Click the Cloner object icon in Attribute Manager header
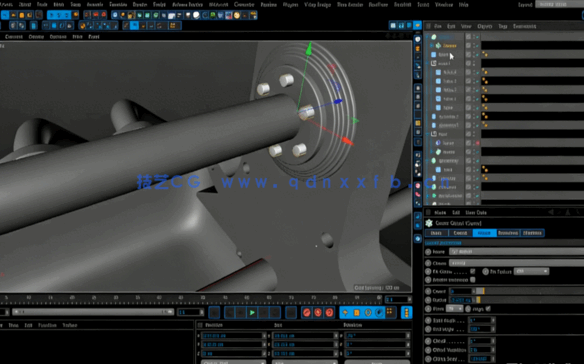Screen dimensions: 584x364 (x=429, y=223)
